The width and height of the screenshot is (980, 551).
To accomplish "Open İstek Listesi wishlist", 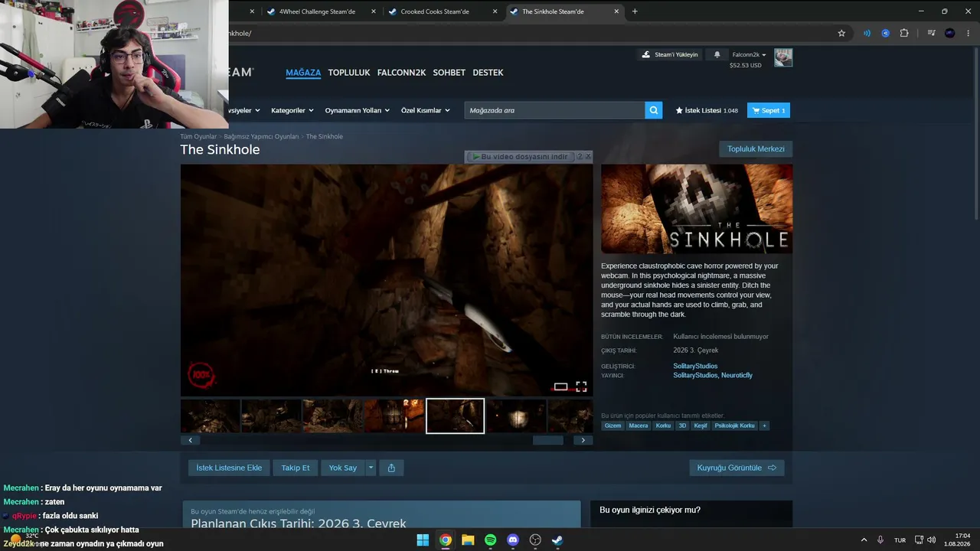I will [x=707, y=110].
